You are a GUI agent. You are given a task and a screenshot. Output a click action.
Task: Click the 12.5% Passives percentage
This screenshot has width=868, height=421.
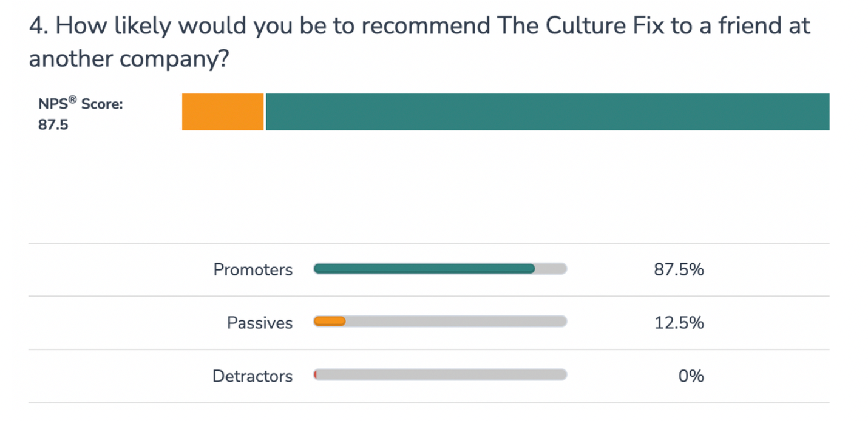[679, 323]
